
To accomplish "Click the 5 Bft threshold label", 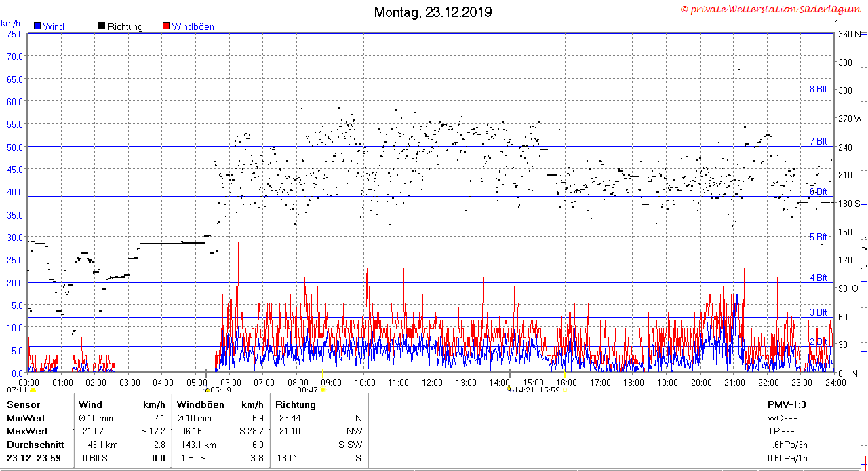I will [x=818, y=237].
